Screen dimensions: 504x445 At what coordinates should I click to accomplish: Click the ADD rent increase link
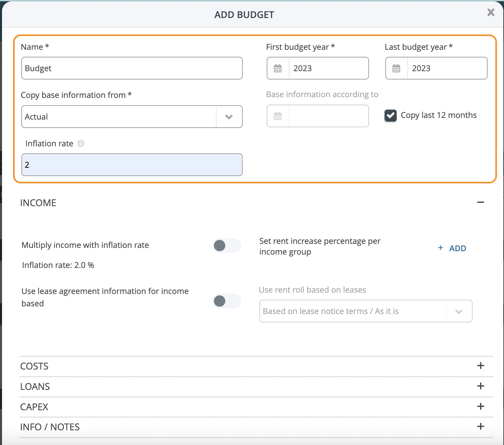(x=458, y=248)
